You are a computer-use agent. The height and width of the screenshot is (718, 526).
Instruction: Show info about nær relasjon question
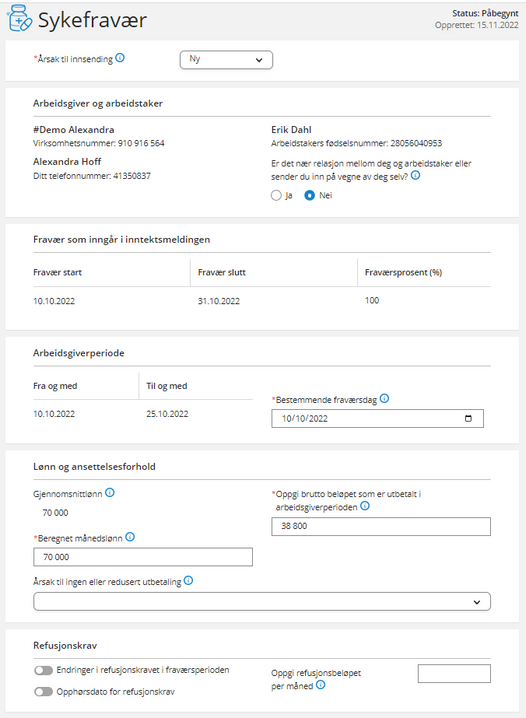click(x=415, y=175)
